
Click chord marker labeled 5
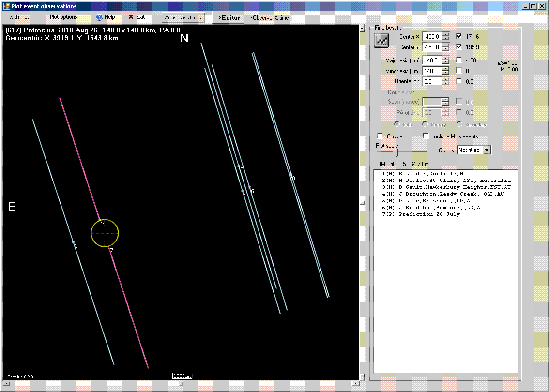pyautogui.click(x=241, y=169)
